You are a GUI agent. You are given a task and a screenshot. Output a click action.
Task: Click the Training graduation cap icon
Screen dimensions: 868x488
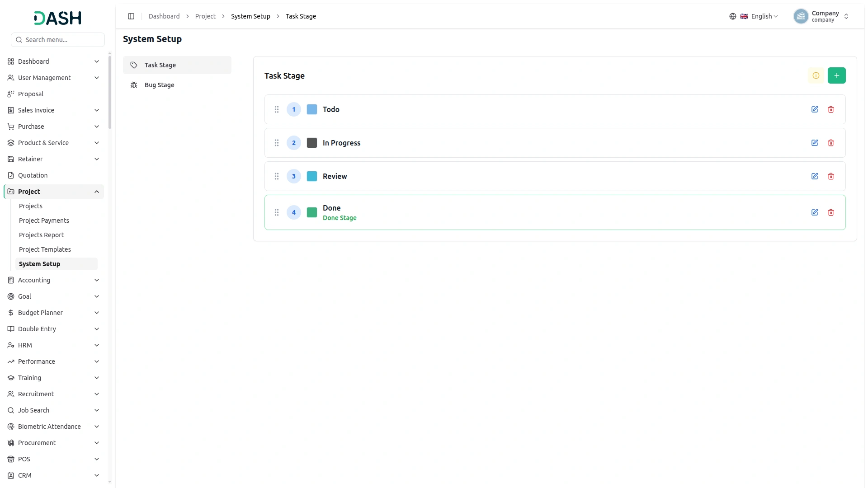[x=11, y=378]
